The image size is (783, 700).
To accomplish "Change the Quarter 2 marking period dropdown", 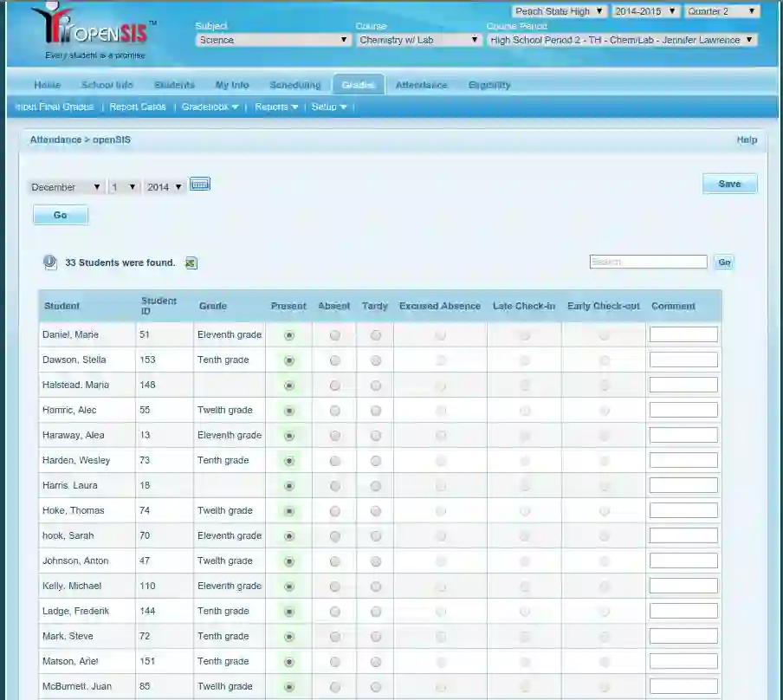I will 722,12.
